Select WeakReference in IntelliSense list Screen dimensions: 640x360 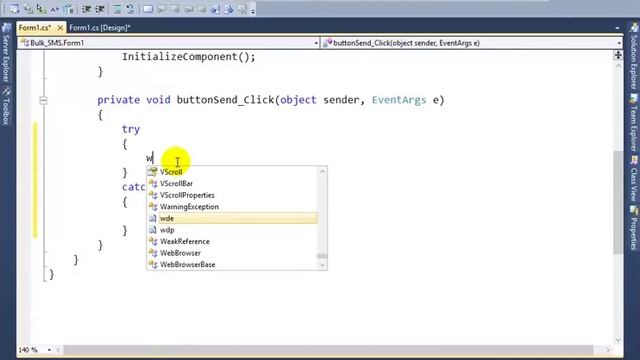[x=184, y=241]
